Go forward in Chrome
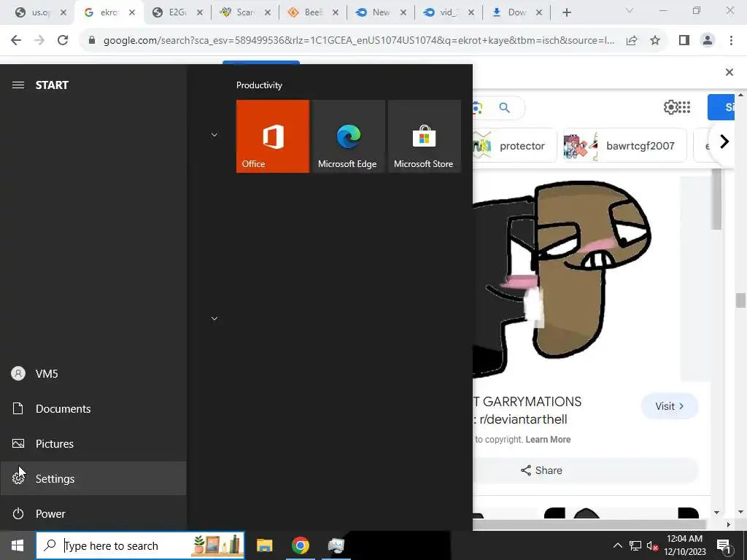747x560 pixels. [x=39, y=41]
